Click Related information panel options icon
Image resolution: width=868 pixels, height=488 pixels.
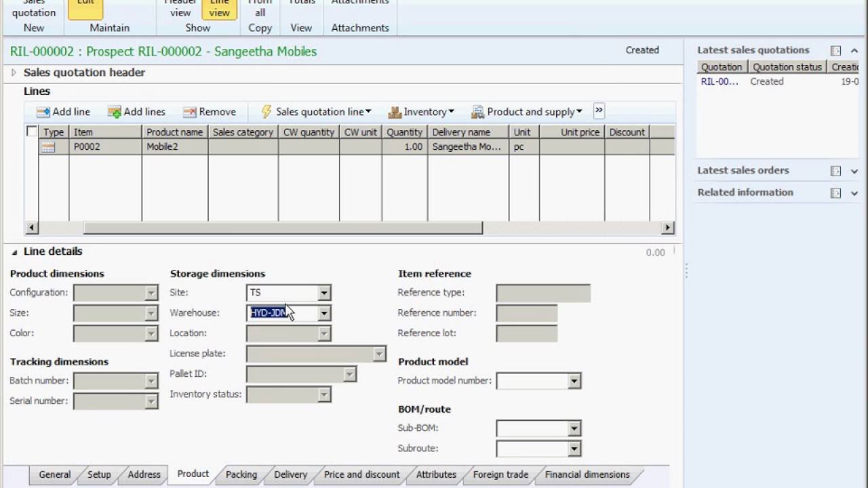click(x=835, y=193)
